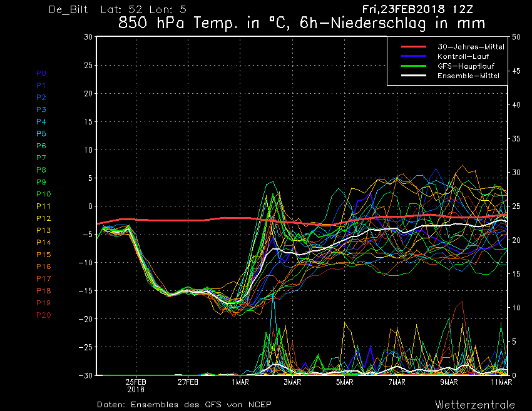Click the P7 ensemble member label
The height and width of the screenshot is (411, 532).
(x=41, y=158)
